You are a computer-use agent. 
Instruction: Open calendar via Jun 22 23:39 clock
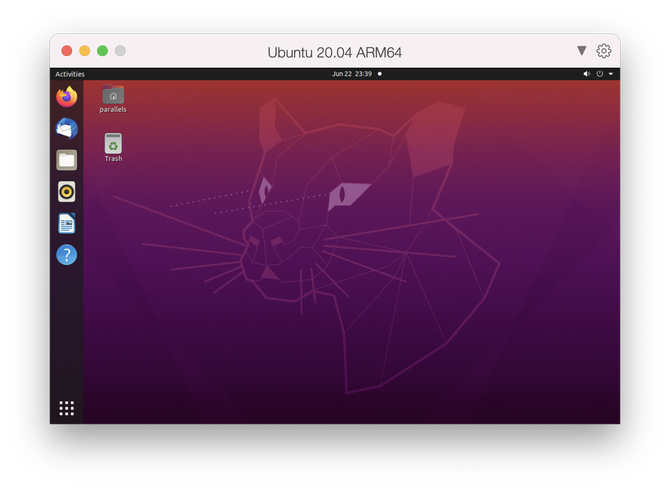pos(352,74)
